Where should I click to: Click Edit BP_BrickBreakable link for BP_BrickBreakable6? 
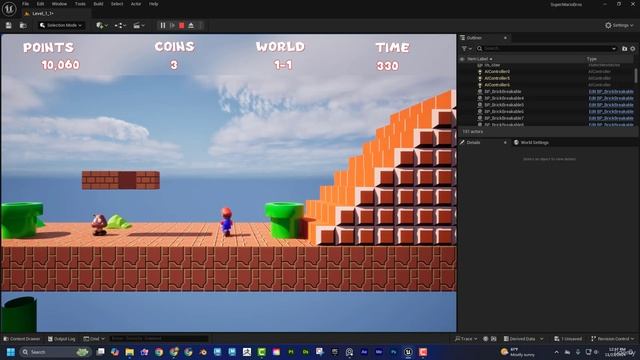coord(611,111)
